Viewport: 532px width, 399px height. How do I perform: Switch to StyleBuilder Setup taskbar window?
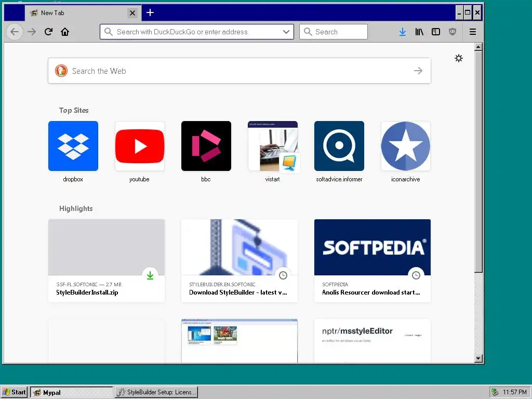point(156,392)
